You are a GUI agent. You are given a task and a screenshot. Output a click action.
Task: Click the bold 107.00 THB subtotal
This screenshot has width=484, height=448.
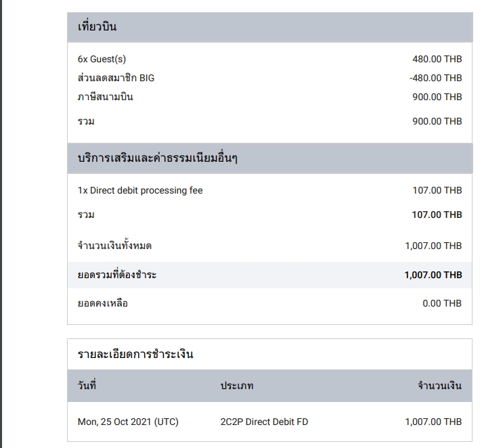pos(437,215)
